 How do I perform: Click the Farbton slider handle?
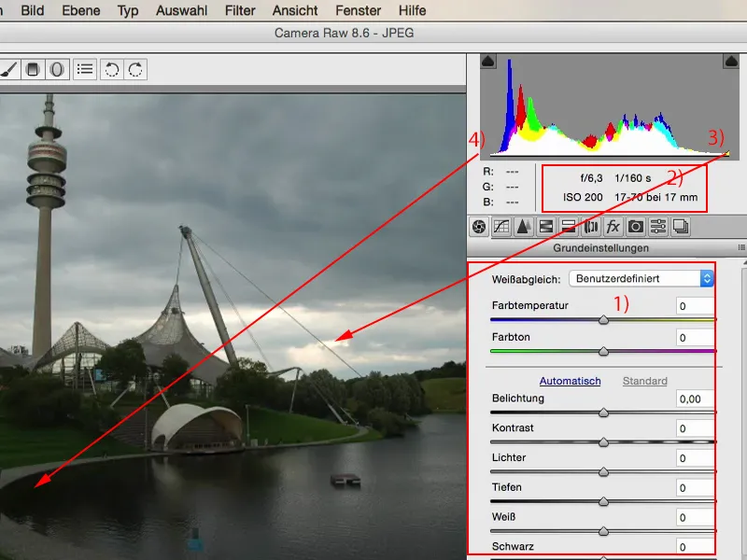[x=603, y=351]
